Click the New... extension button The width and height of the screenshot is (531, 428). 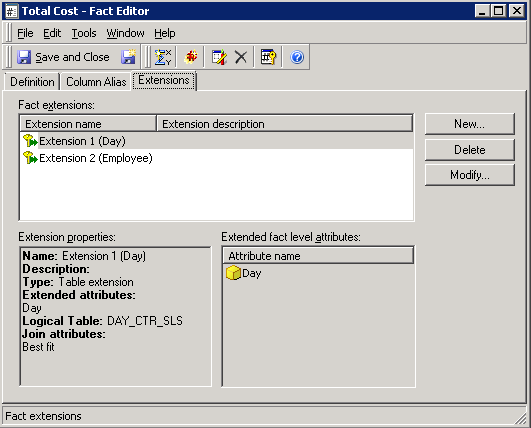pos(469,124)
